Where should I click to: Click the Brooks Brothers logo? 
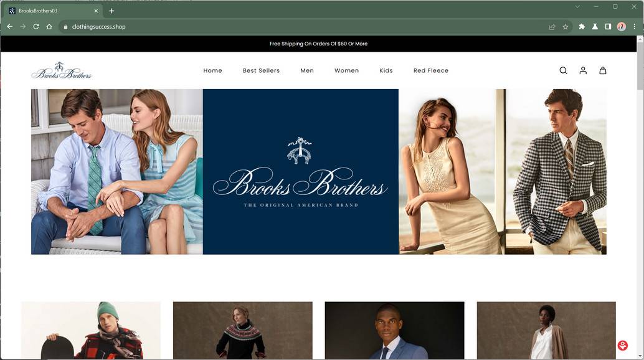pos(61,70)
